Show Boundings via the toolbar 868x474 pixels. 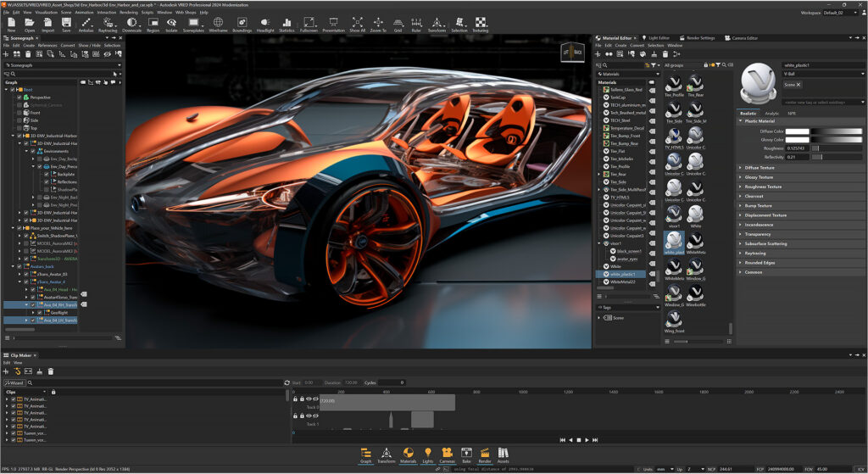click(x=242, y=23)
